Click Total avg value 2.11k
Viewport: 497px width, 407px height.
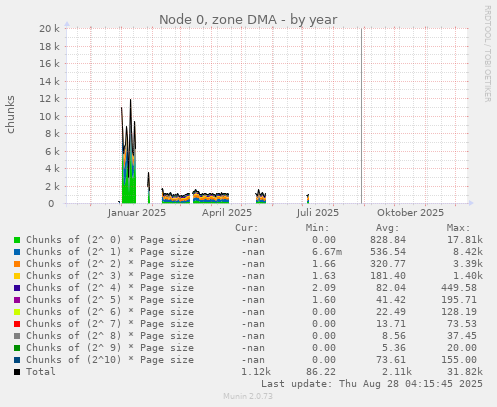[397, 372]
